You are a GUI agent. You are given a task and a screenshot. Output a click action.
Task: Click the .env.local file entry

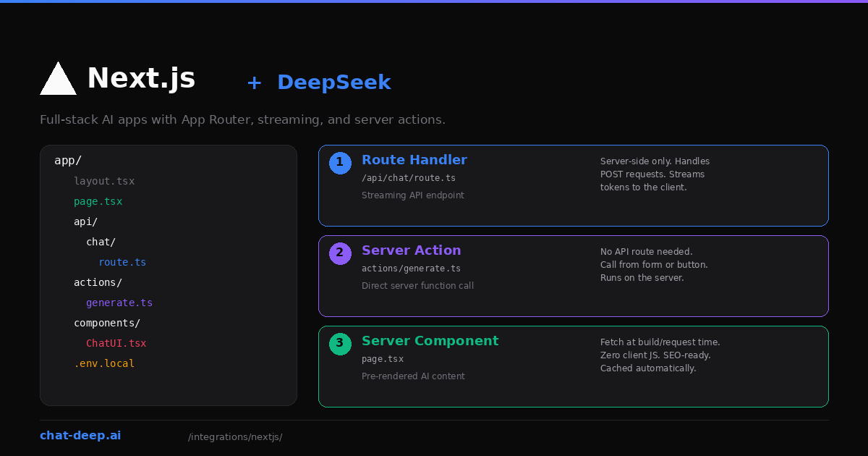pos(104,363)
